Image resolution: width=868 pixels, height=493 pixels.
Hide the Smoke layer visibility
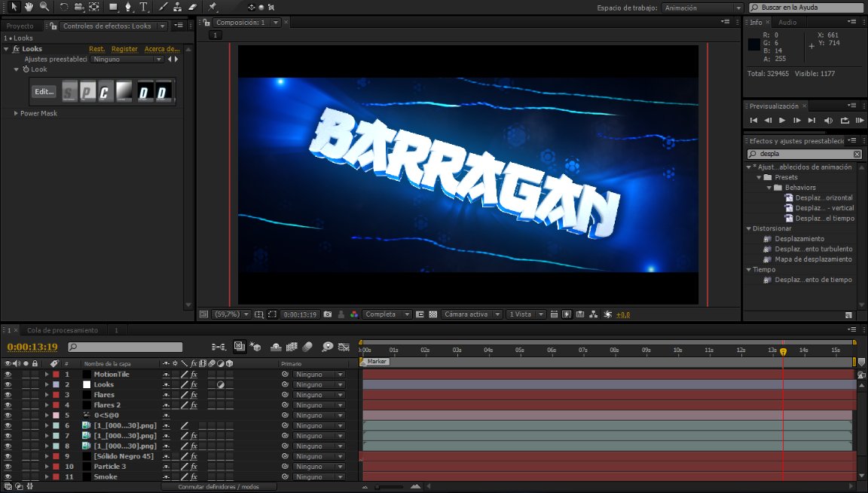[x=8, y=476]
